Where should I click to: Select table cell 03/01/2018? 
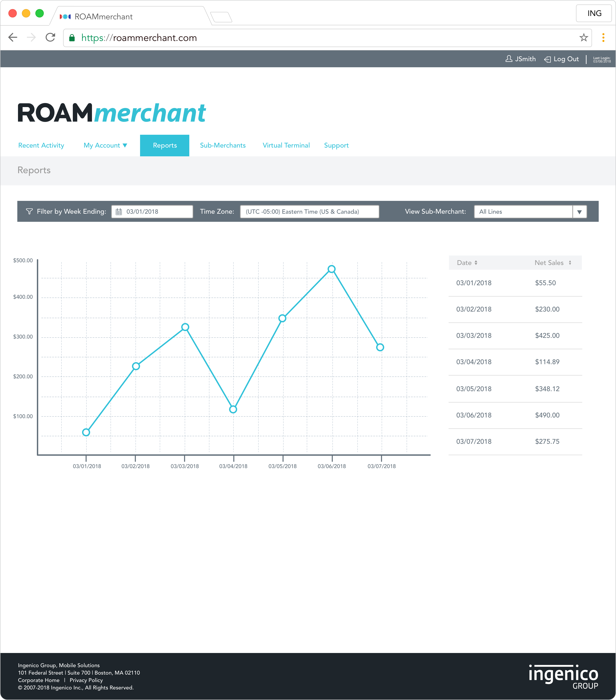(x=474, y=283)
